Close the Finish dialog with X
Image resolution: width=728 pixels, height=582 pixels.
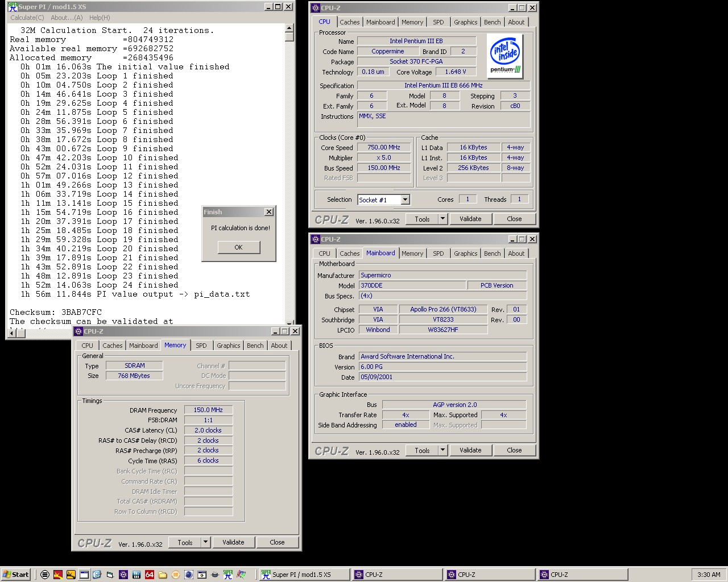[269, 212]
